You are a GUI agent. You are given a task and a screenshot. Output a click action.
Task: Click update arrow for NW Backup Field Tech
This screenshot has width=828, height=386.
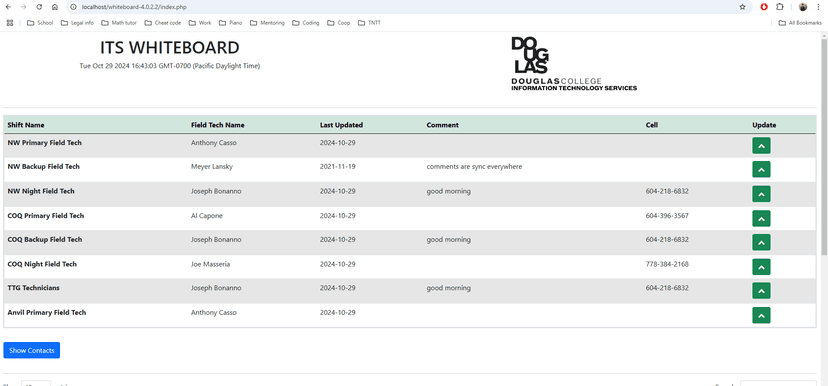pyautogui.click(x=761, y=170)
